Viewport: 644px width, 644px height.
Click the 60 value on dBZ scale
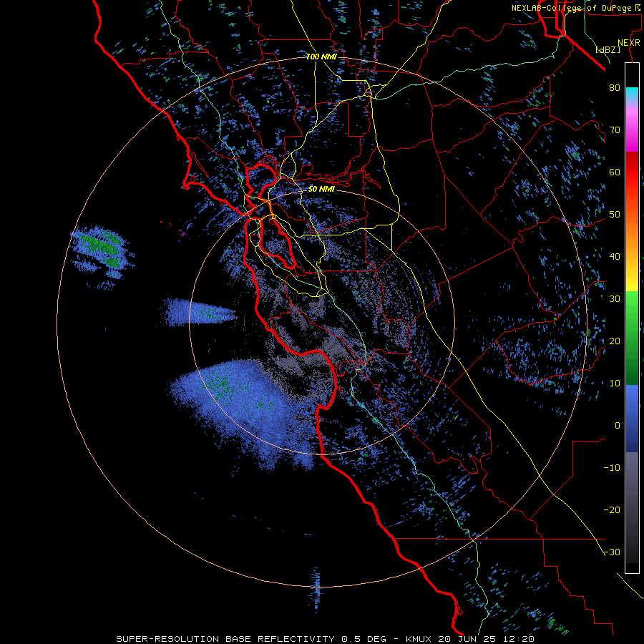(x=615, y=172)
